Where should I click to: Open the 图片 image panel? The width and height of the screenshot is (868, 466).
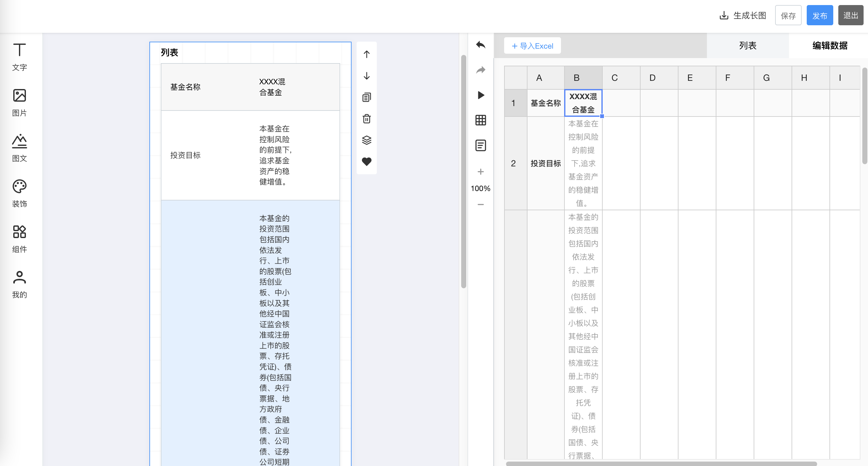pos(20,102)
